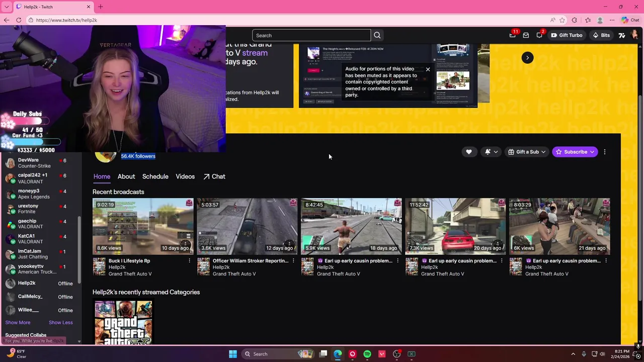Dismiss the muted audio notice with X
The width and height of the screenshot is (644, 362).
point(428,69)
